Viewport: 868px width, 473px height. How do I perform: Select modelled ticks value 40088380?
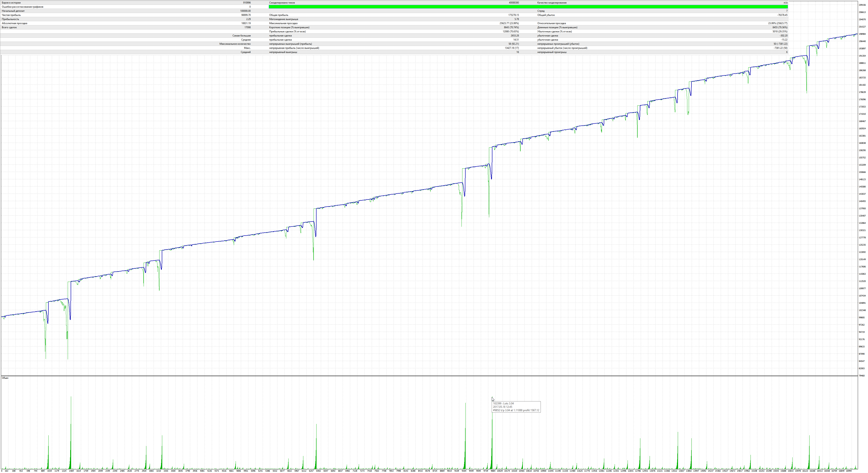click(x=514, y=3)
